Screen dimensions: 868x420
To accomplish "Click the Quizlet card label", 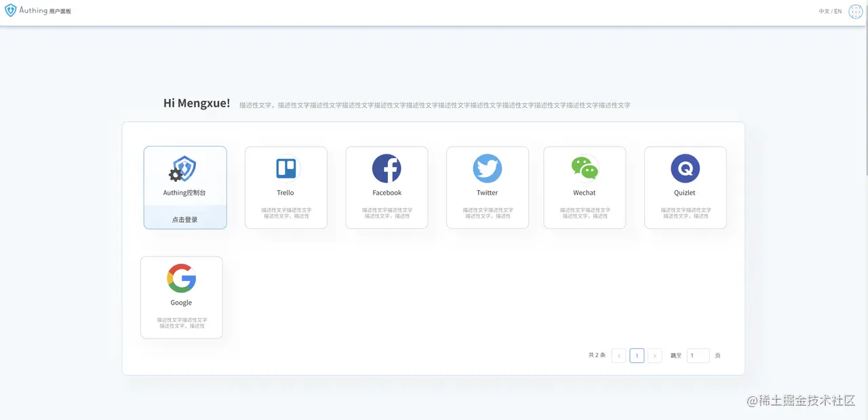I will coord(685,193).
